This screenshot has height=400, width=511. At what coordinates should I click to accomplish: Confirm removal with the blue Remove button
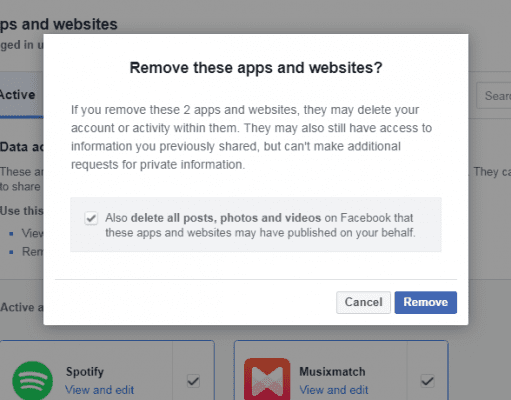tap(426, 302)
